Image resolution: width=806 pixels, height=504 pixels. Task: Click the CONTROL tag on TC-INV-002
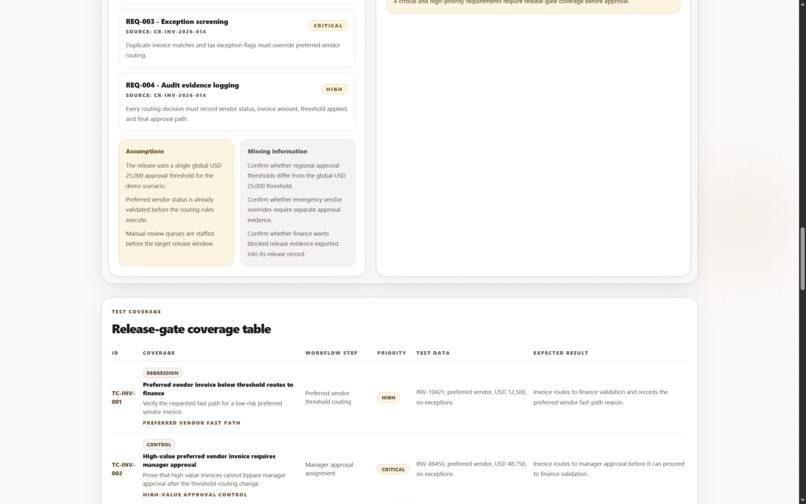pyautogui.click(x=159, y=444)
